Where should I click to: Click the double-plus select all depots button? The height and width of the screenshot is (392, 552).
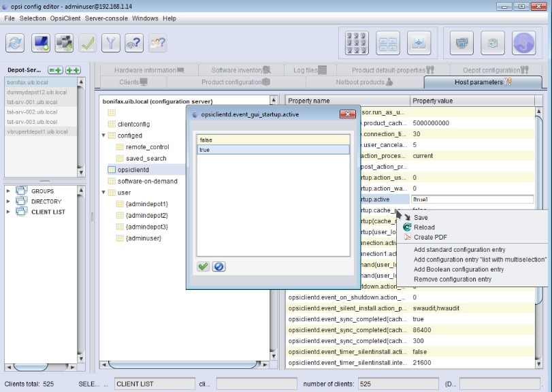73,70
